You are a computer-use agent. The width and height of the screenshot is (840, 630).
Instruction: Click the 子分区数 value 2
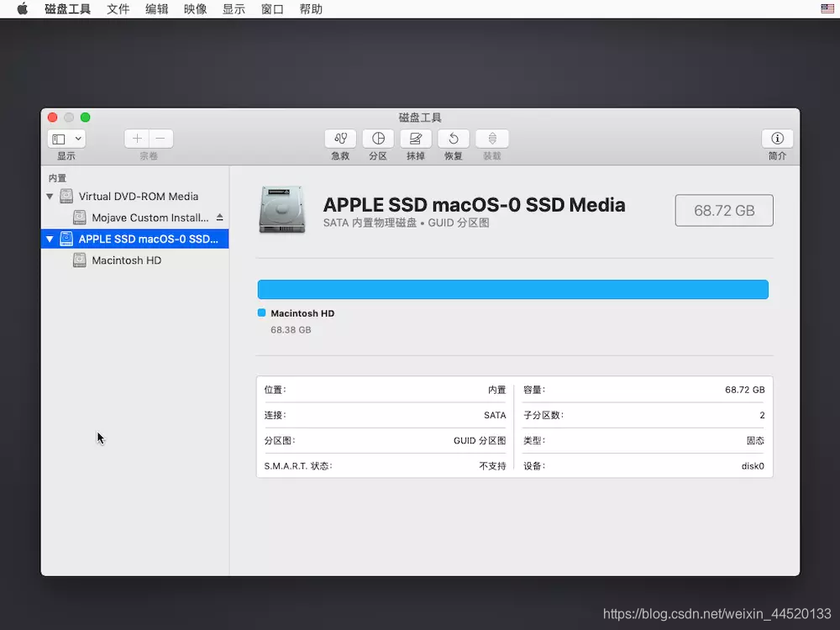coord(762,415)
